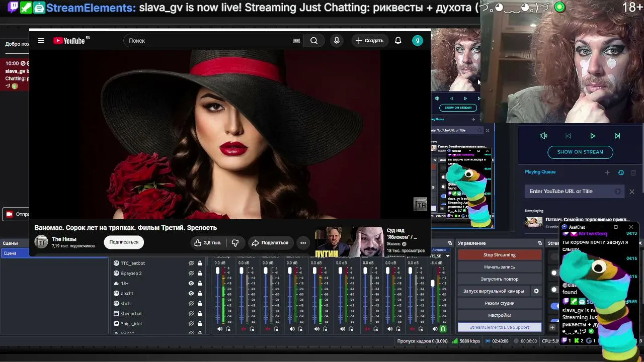Click Поделиться to share the video
The width and height of the screenshot is (644, 362).
click(x=270, y=243)
